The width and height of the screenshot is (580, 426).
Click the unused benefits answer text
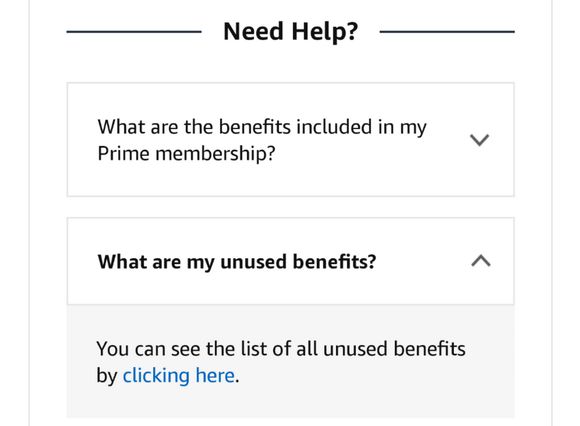click(x=281, y=362)
